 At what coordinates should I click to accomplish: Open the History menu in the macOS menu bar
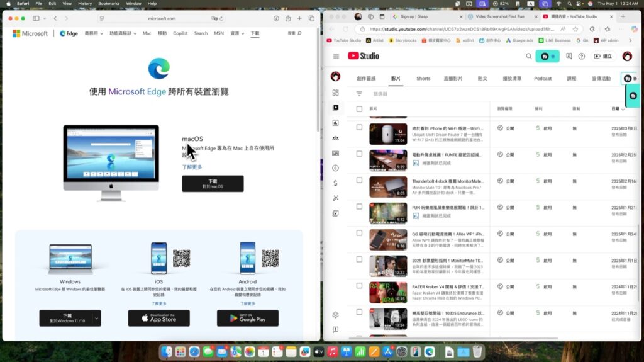pos(85,3)
